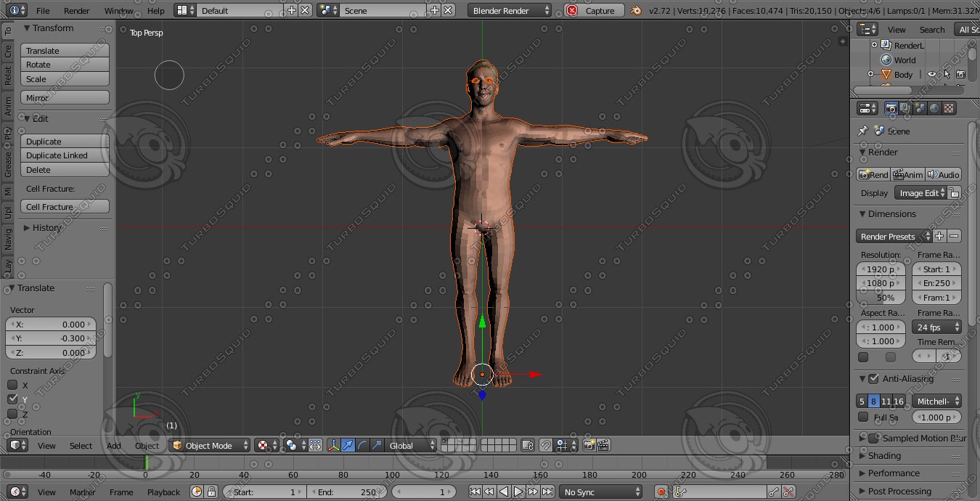Viewport: 980px width, 501px height.
Task: Click the Capture record icon button
Action: coord(572,10)
